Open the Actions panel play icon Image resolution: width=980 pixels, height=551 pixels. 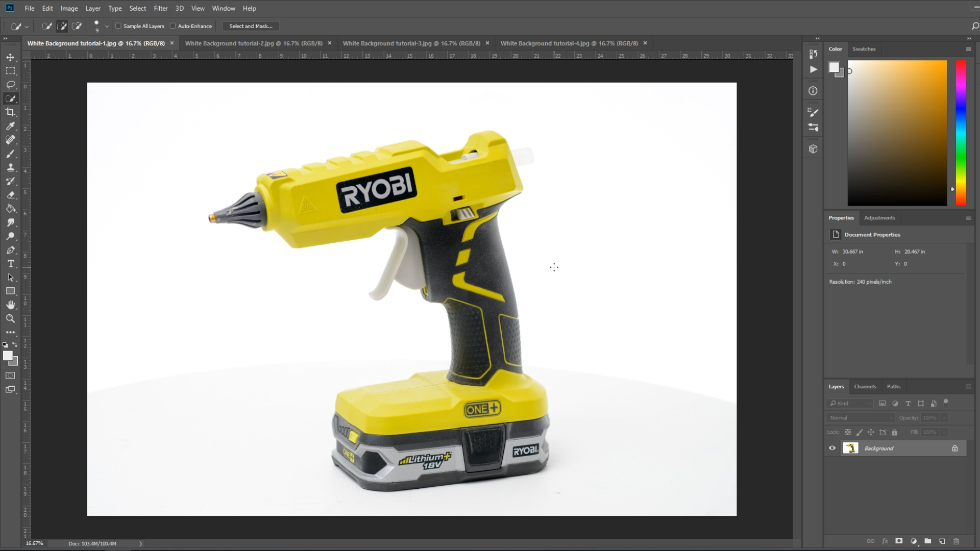[813, 69]
